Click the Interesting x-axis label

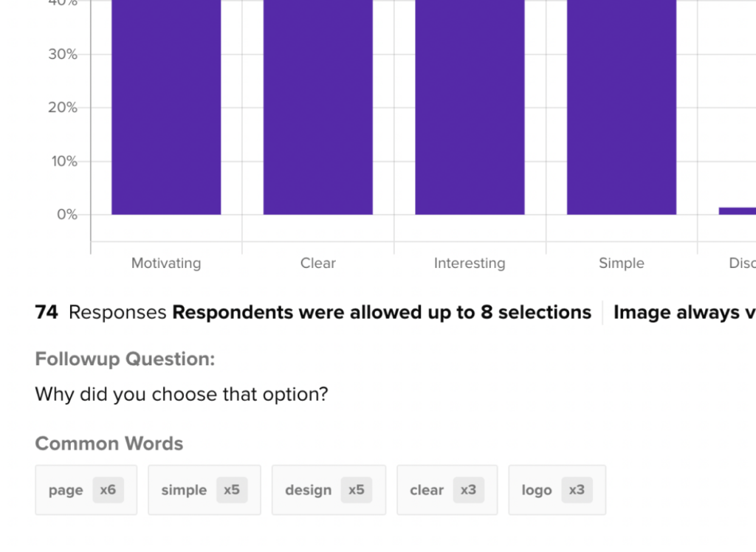pyautogui.click(x=470, y=263)
